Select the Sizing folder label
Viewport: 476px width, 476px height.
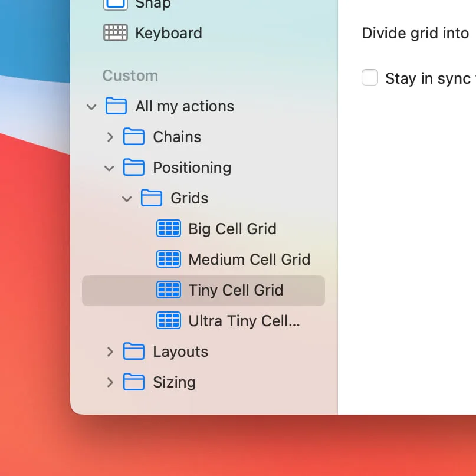pos(174,382)
